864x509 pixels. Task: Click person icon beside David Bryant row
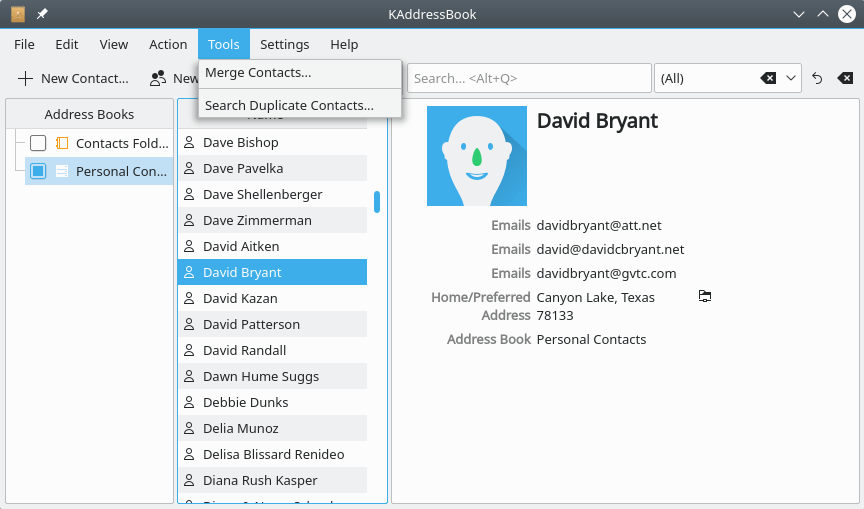coord(189,272)
